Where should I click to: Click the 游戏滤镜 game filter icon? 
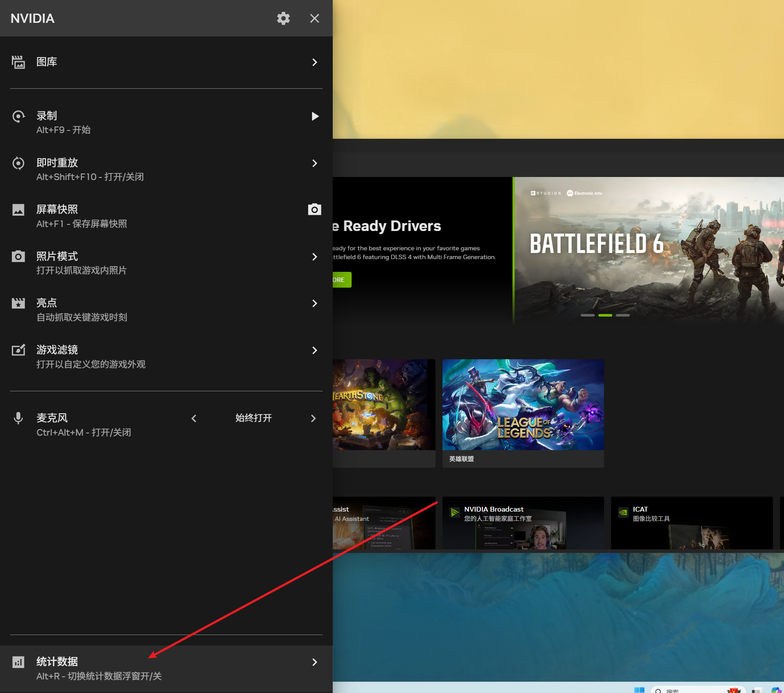[18, 350]
